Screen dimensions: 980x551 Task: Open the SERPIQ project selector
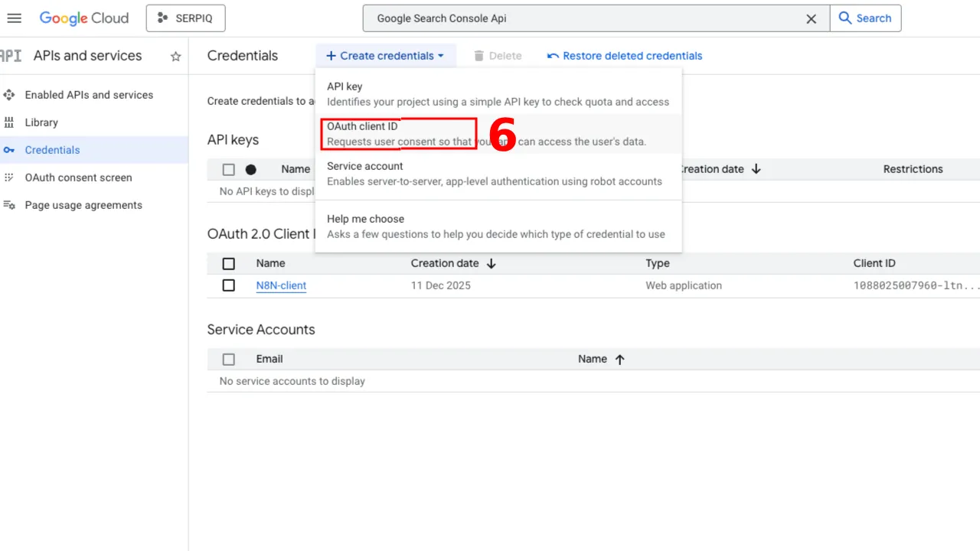tap(185, 18)
